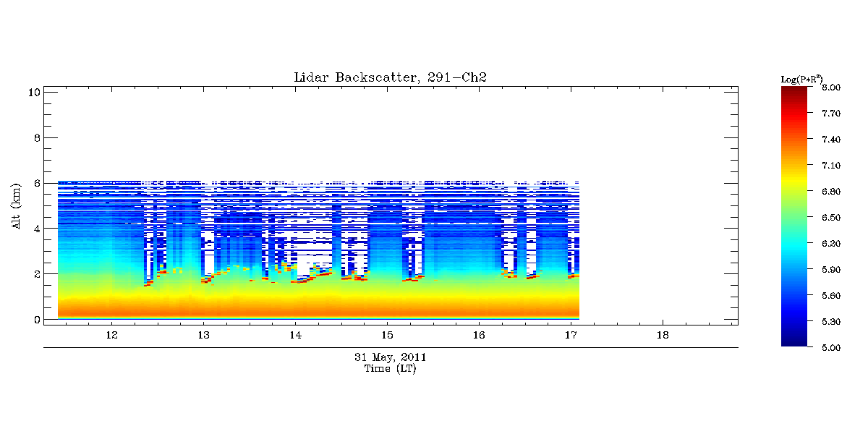Click the x-axis tick label 12
This screenshot has height=434, width=868.
(111, 336)
